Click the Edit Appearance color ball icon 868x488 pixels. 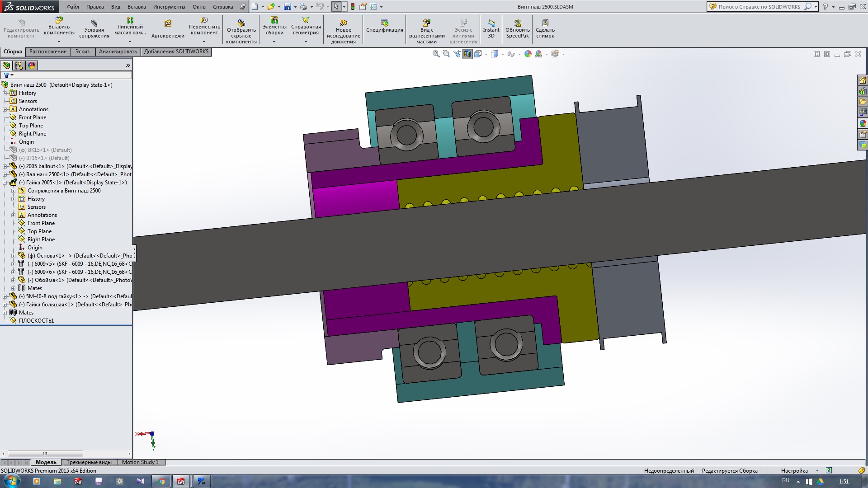pyautogui.click(x=528, y=54)
